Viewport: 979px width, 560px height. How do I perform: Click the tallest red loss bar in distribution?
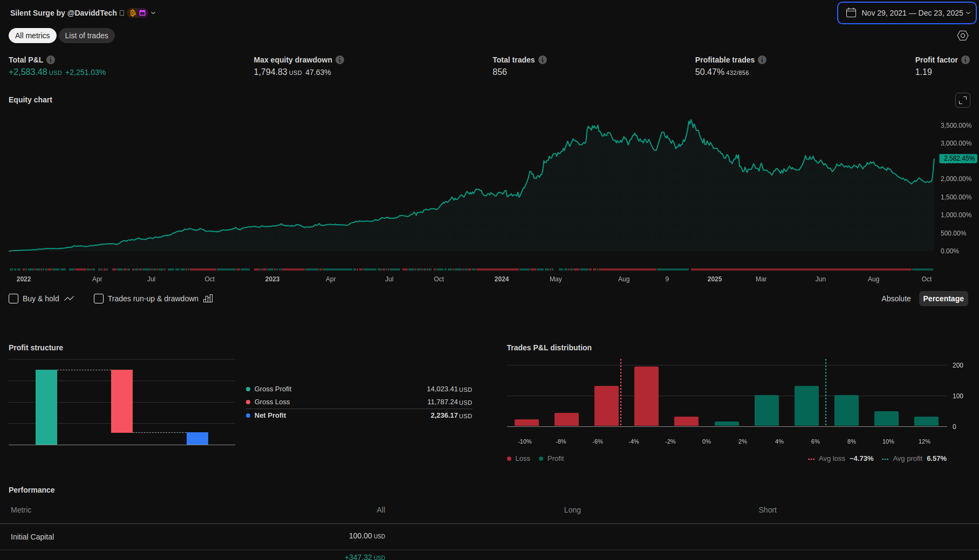pyautogui.click(x=646, y=396)
